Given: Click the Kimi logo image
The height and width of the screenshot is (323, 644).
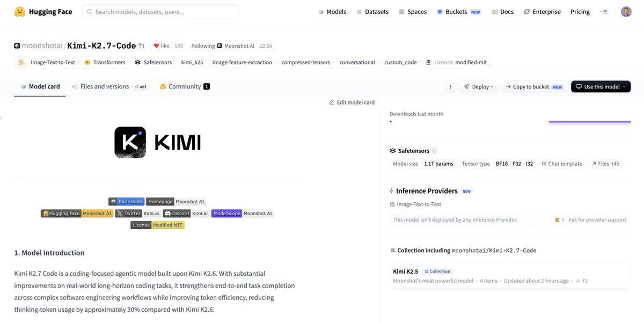Looking at the screenshot, I should point(157,142).
